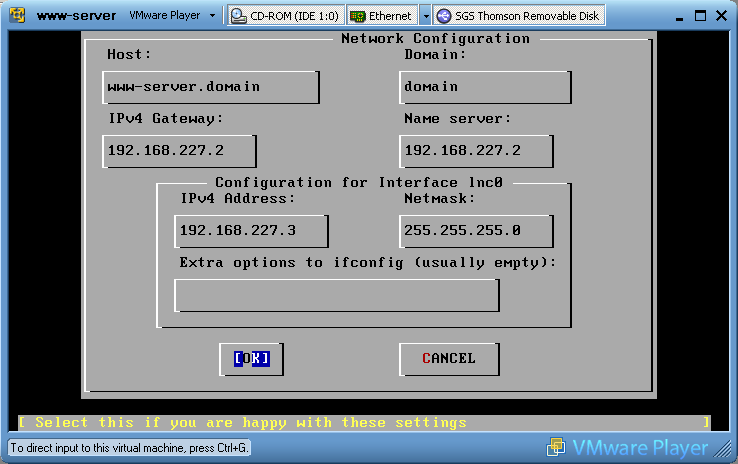
Task: Click the VMware Player logo icon in title bar
Action: 17,15
